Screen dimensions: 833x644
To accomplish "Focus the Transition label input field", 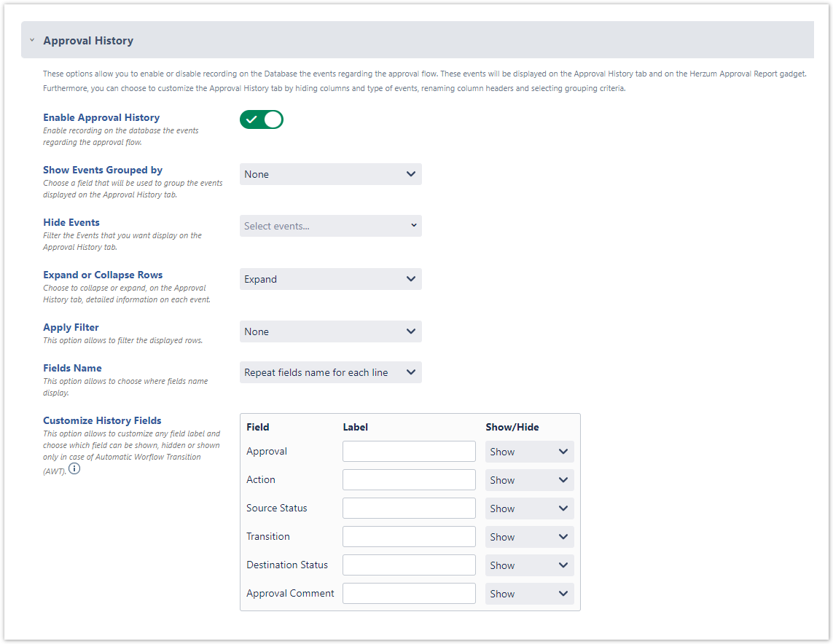I will 409,537.
